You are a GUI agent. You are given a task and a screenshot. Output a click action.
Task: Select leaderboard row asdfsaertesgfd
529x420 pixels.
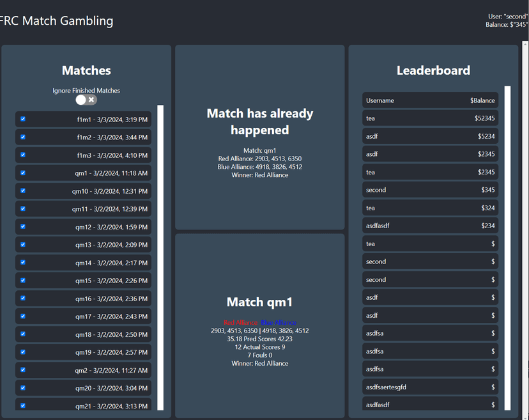(x=431, y=387)
